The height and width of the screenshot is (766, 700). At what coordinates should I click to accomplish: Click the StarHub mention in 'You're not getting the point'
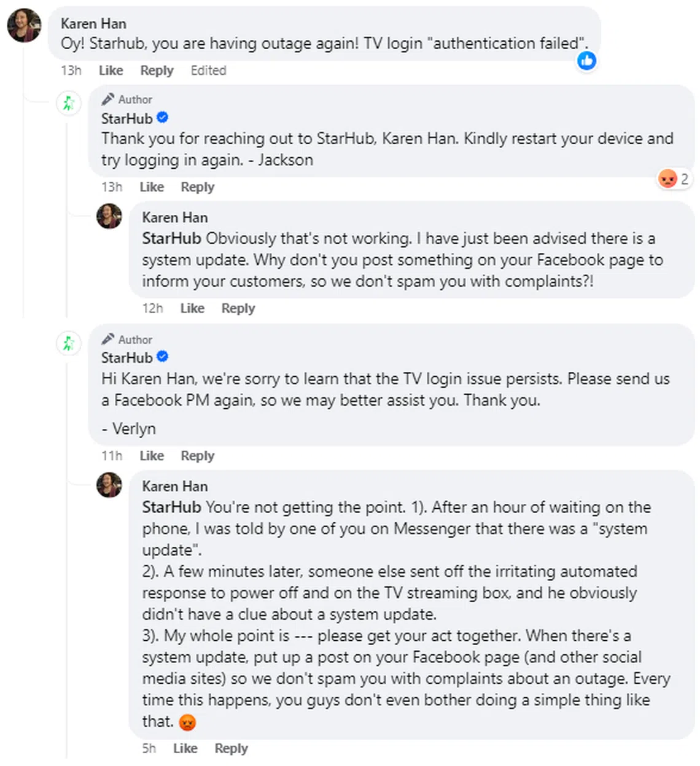coord(171,507)
